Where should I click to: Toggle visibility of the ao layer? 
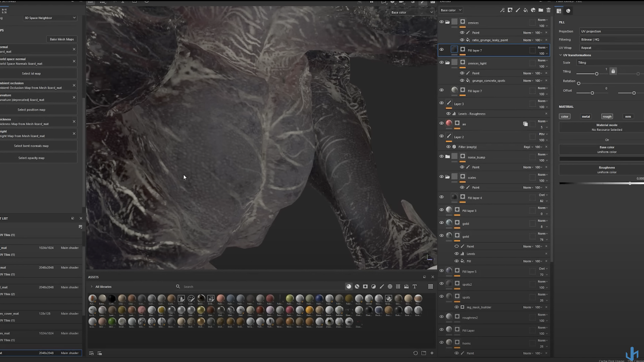coord(441,123)
